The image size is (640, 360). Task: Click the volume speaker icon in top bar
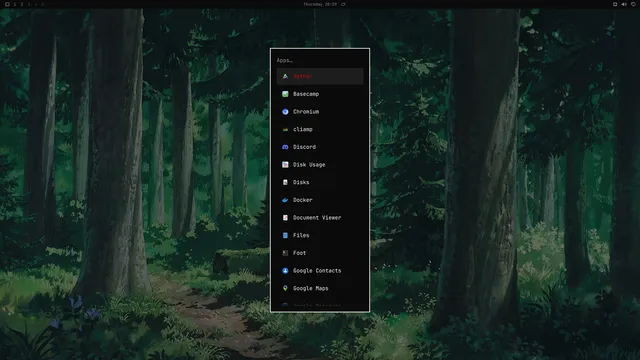(x=624, y=4)
